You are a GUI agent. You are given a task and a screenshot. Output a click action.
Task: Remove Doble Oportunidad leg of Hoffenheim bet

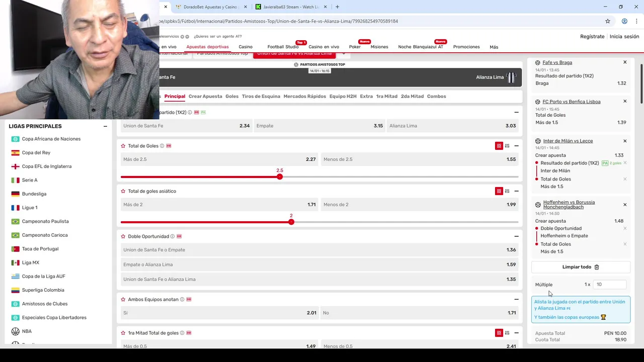(x=625, y=228)
